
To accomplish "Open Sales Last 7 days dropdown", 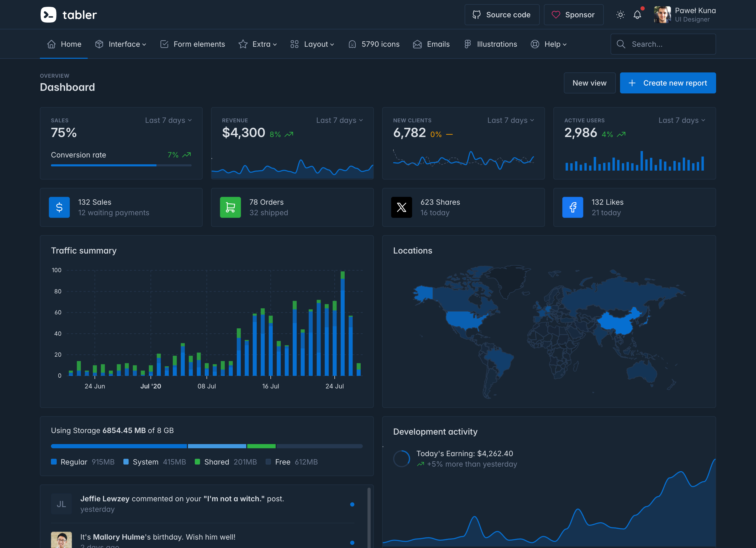I will (x=168, y=120).
